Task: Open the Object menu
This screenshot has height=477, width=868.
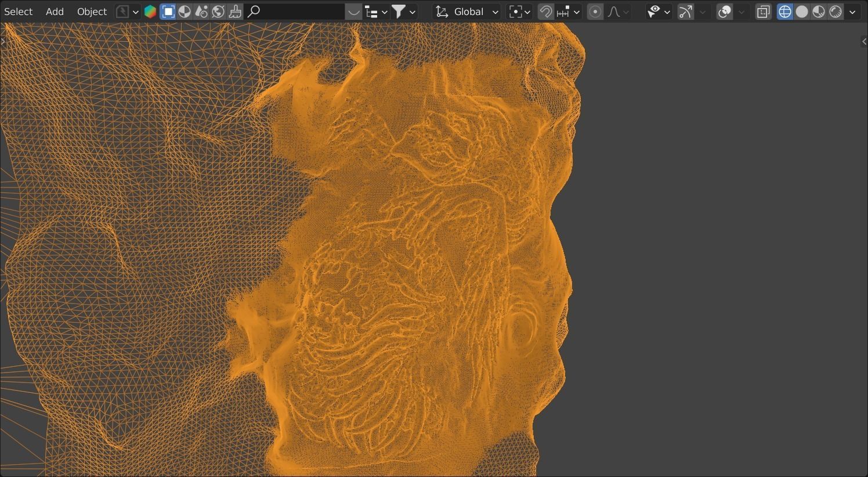Action: 92,12
